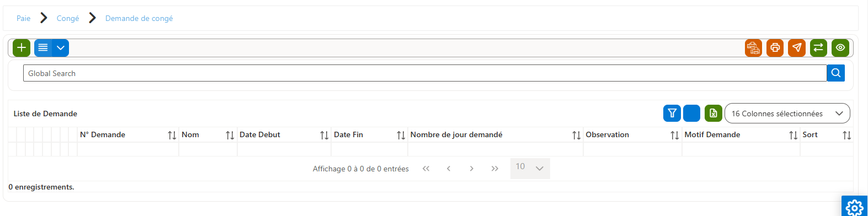Click the N° Demande column header text

point(103,134)
